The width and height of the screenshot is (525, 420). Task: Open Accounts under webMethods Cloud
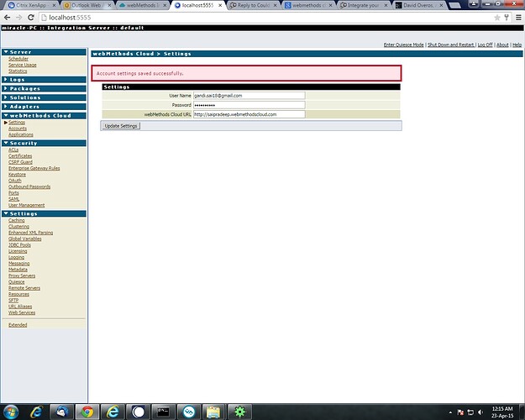tap(18, 129)
